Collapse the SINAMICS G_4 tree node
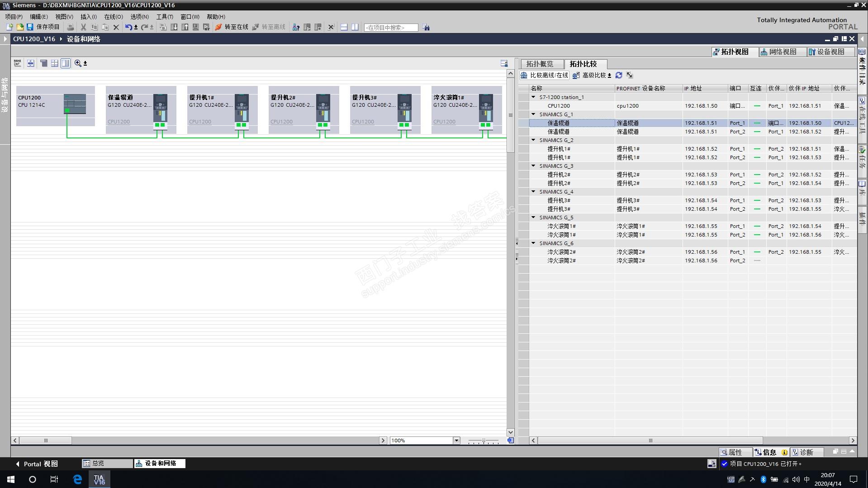Screen dimensions: 868x488 point(533,192)
